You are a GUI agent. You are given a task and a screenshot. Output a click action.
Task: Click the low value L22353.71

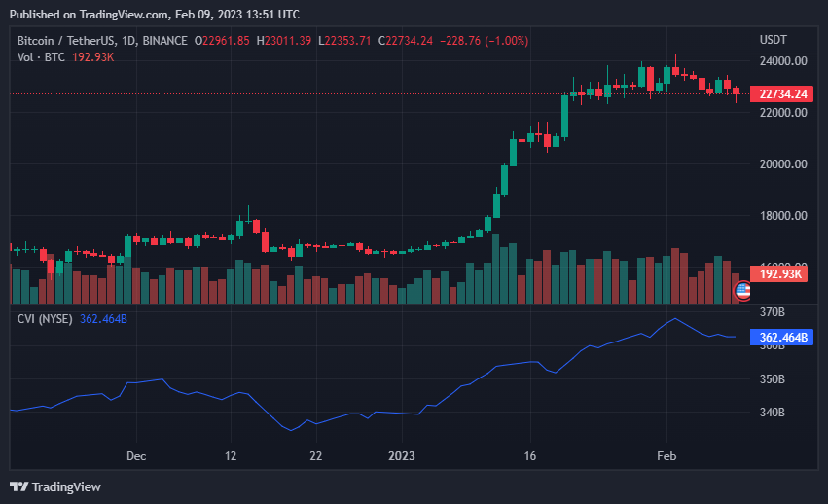[344, 41]
